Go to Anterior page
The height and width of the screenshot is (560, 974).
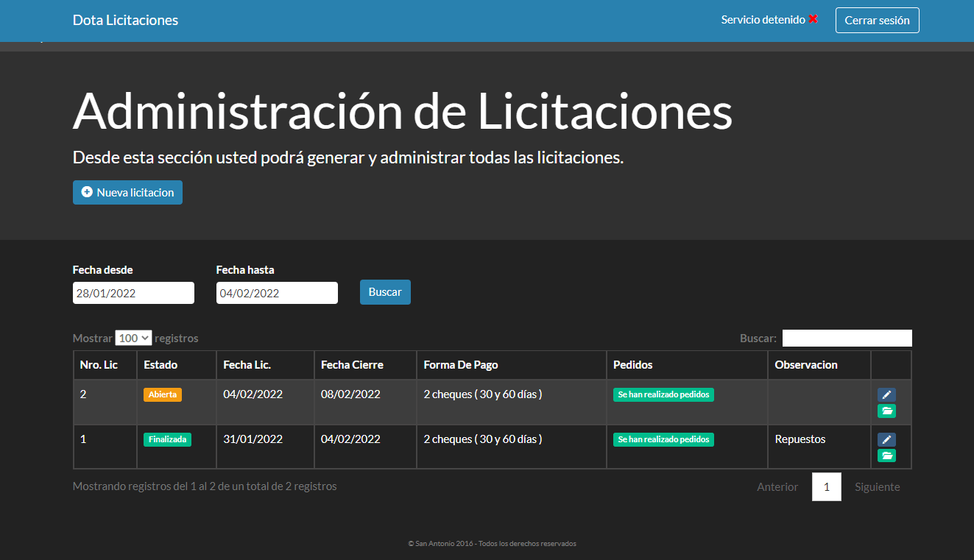point(777,487)
